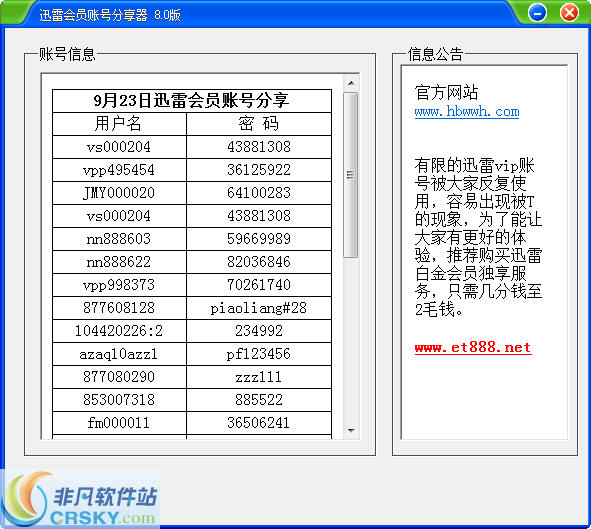Click the 账号信息 group label
Screen dimensions: 591x529
coord(67,54)
